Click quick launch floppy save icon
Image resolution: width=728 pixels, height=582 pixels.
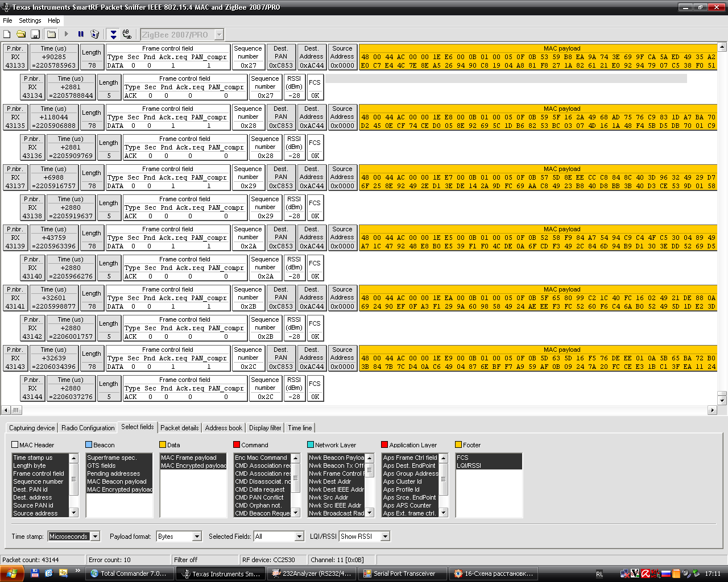tap(35, 573)
